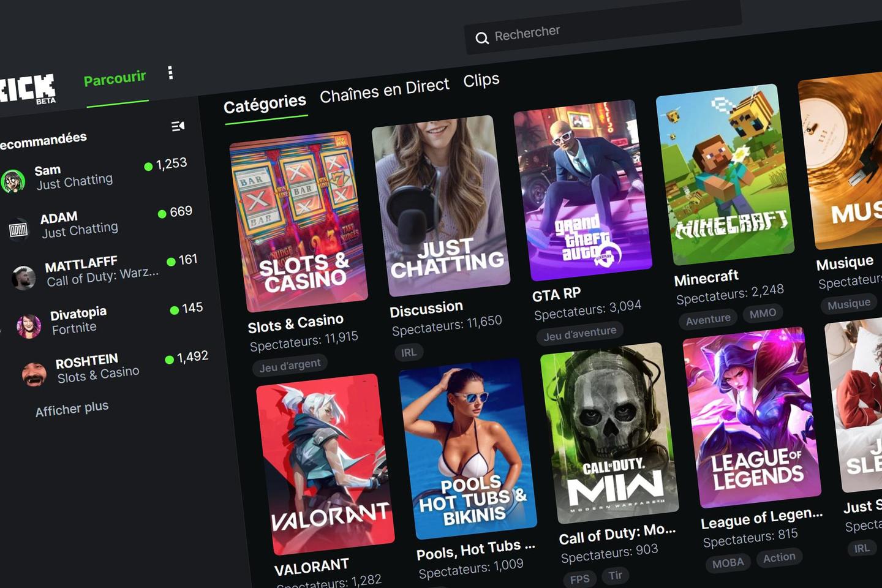Open the Just Chatting category thumbnail
The image size is (882, 588).
(441, 205)
